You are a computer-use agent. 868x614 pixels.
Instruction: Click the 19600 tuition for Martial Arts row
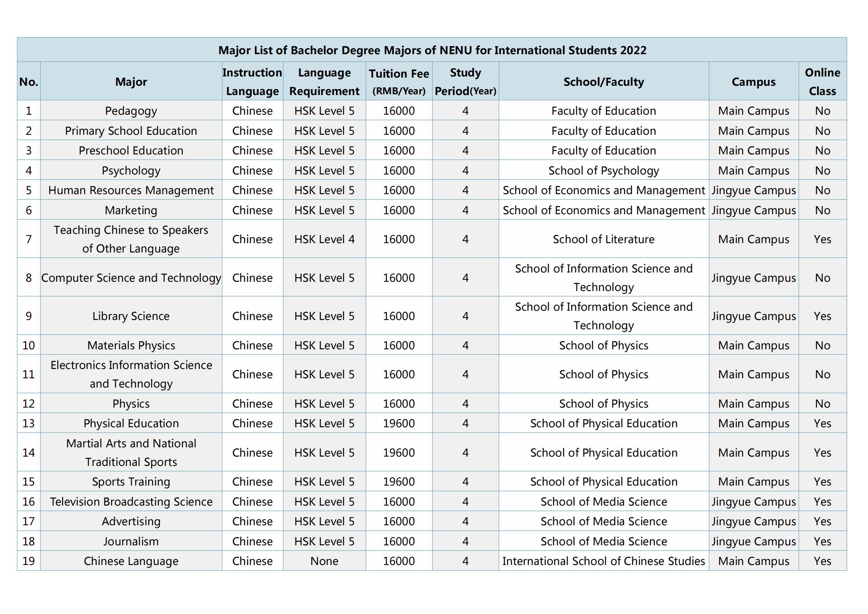[399, 453]
